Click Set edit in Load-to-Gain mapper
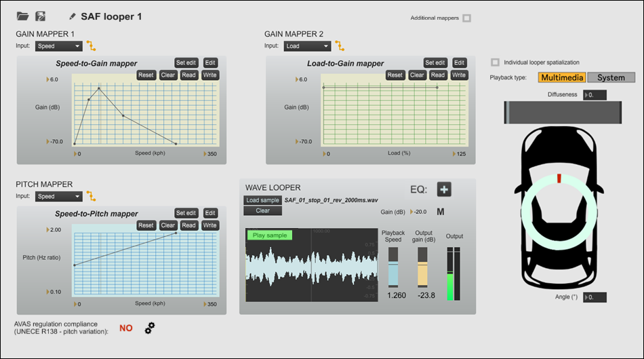Image resolution: width=644 pixels, height=359 pixels. [x=435, y=63]
